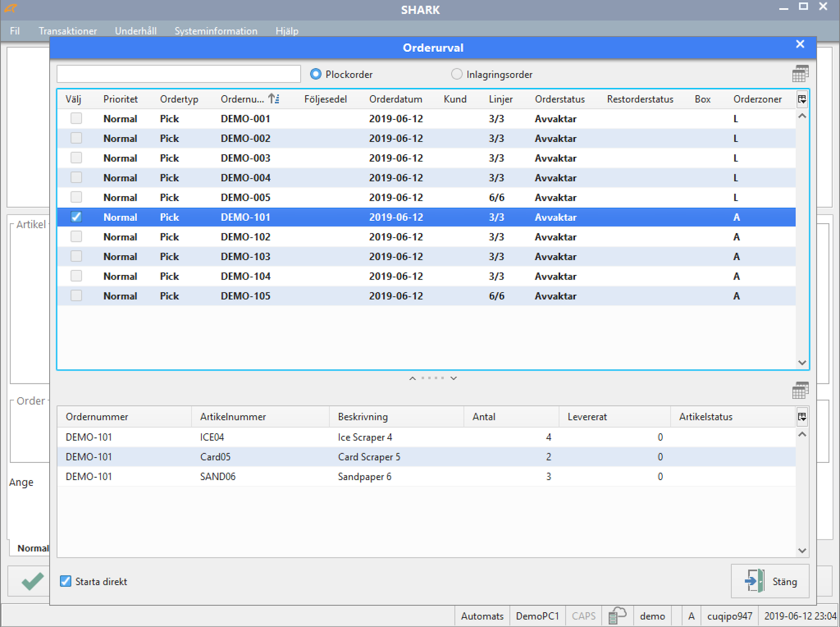
Task: Click the CAPS indicator in status bar
Action: coord(584,616)
